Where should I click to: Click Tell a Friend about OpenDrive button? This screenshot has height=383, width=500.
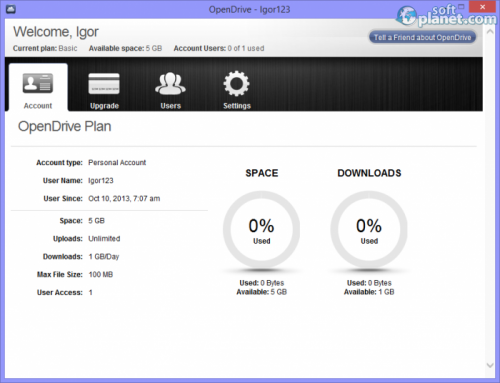click(x=422, y=37)
